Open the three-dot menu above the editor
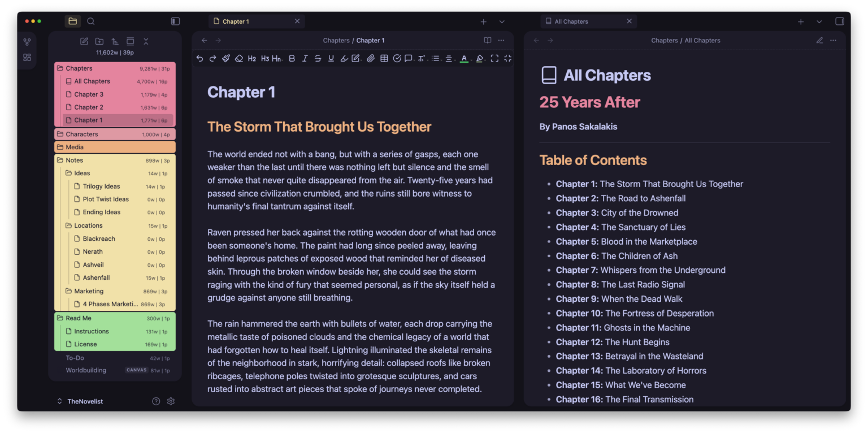 (501, 40)
